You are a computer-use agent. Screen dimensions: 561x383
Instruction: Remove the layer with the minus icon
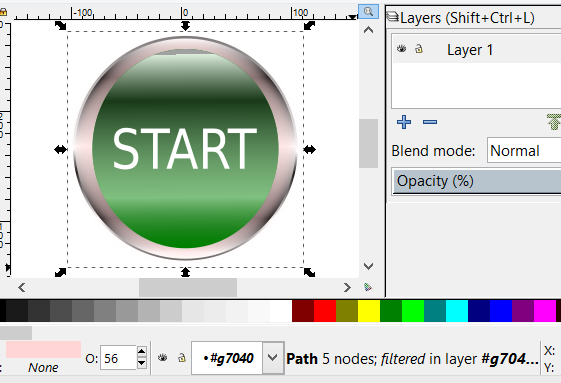pyautogui.click(x=430, y=122)
